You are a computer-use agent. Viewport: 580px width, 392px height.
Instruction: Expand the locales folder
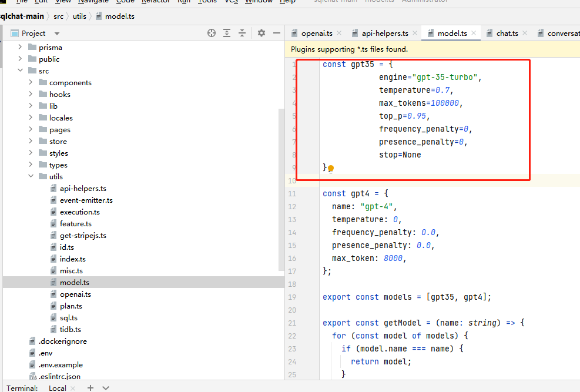[31, 118]
